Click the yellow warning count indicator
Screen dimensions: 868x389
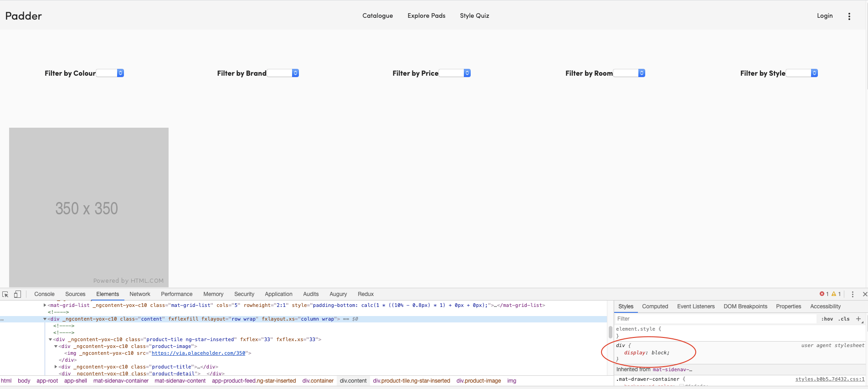836,294
